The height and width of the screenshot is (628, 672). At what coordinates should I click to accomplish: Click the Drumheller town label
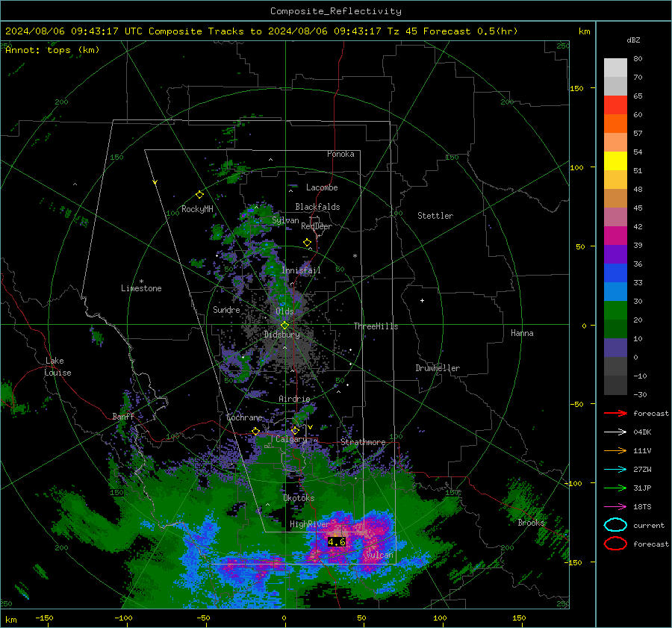(438, 368)
